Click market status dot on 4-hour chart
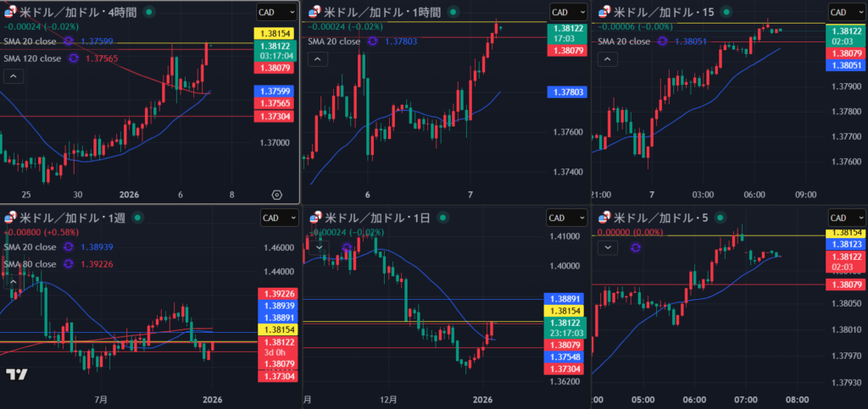 point(150,12)
